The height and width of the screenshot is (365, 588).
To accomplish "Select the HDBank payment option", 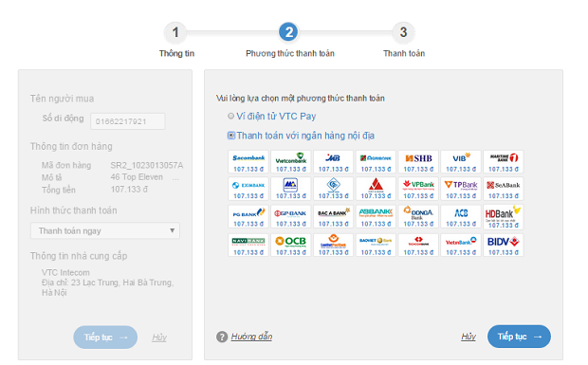I will click(503, 216).
